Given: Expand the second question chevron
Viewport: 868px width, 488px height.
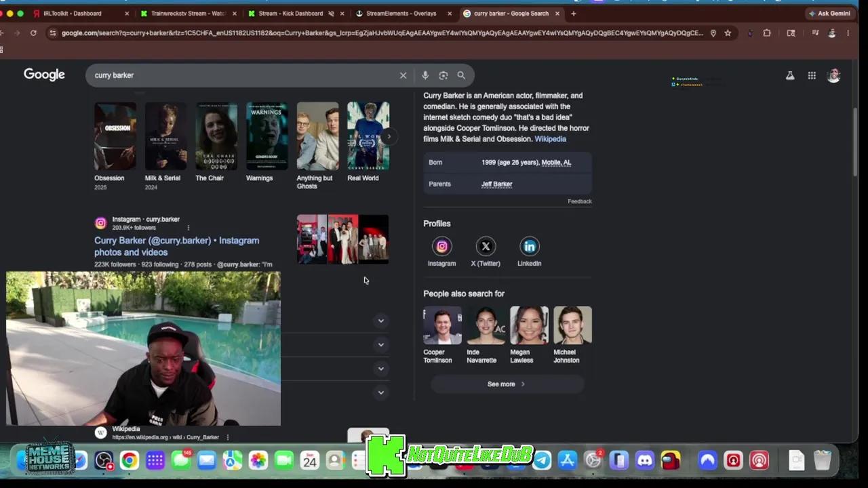Looking at the screenshot, I should tap(381, 344).
